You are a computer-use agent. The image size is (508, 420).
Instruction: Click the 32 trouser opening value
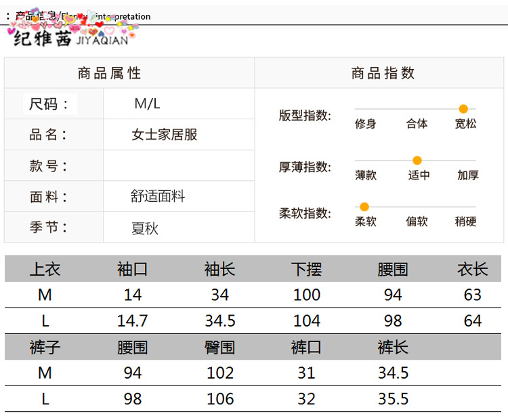pos(306,398)
